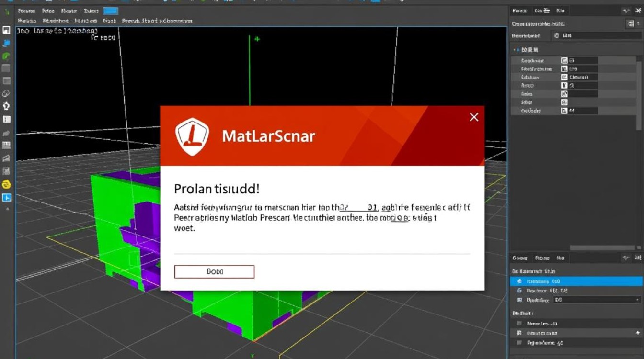The width and height of the screenshot is (644, 359).
Task: Click the green axis plus marker in the 3D viewport
Action: tap(257, 39)
